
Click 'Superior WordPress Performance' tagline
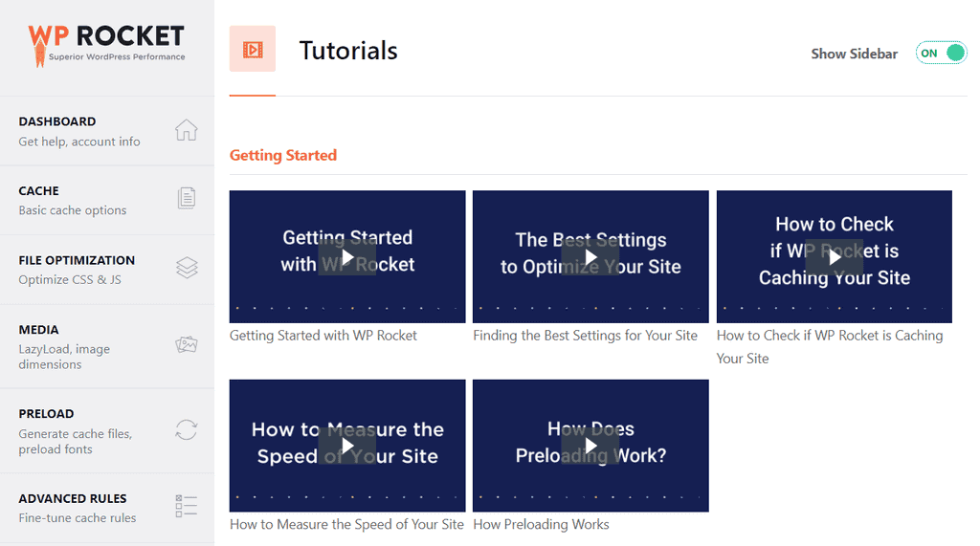117,56
